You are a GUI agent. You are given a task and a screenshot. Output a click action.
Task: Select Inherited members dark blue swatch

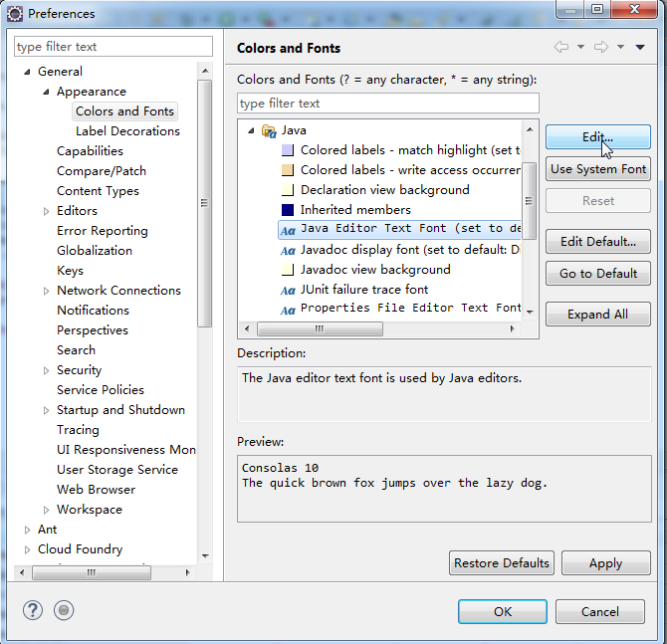(x=288, y=210)
